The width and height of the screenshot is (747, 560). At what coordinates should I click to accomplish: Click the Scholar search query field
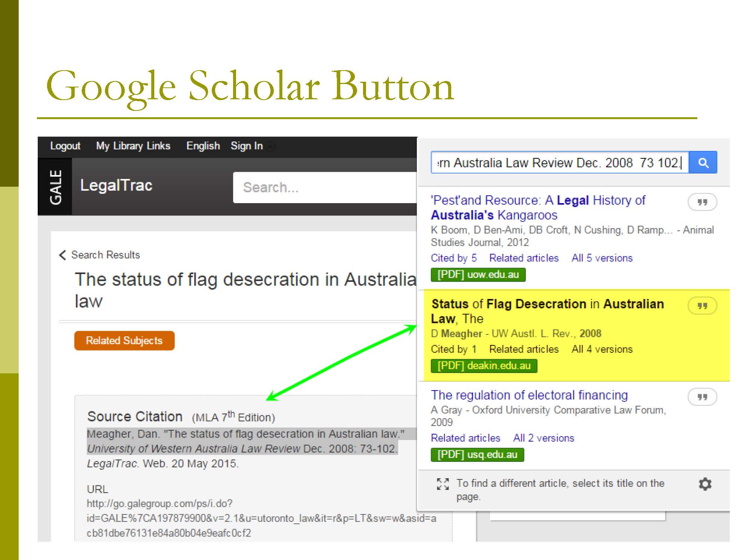(x=560, y=162)
